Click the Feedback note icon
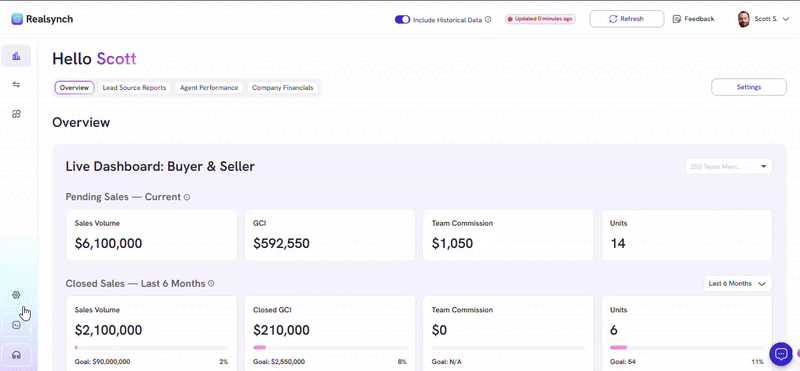The width and height of the screenshot is (800, 371). click(x=677, y=19)
